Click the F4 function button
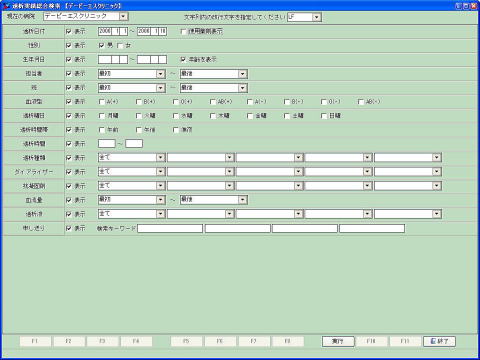480x360 pixels. coord(136,341)
